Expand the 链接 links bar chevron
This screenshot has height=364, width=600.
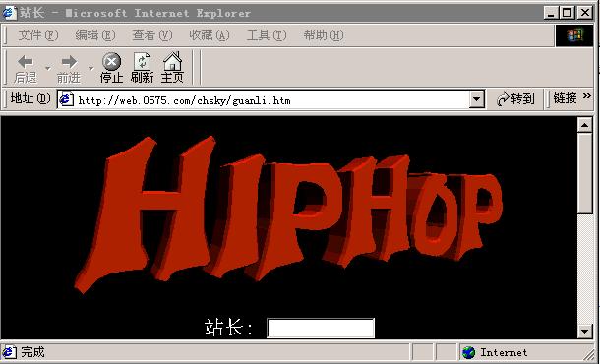(587, 96)
